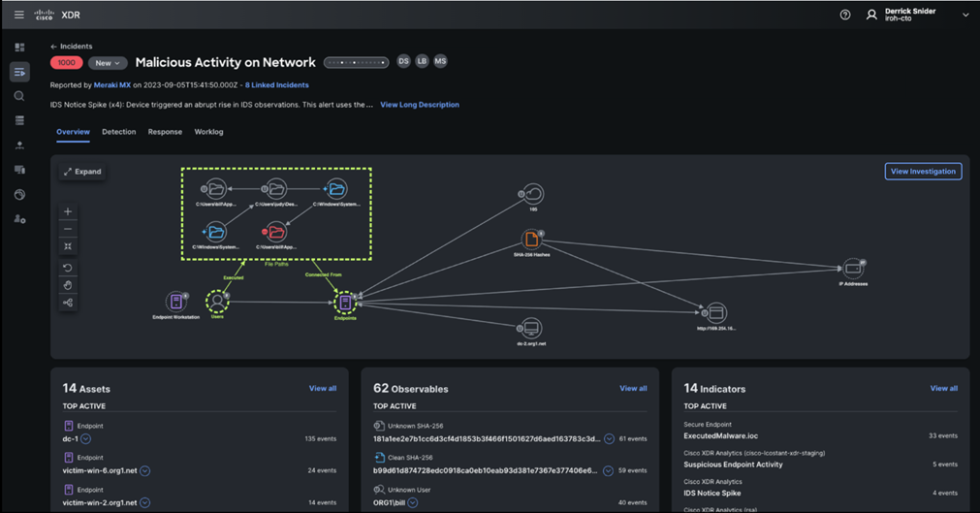This screenshot has width=980, height=513.
Task: Click the incident timeline progress pill
Action: pyautogui.click(x=357, y=63)
